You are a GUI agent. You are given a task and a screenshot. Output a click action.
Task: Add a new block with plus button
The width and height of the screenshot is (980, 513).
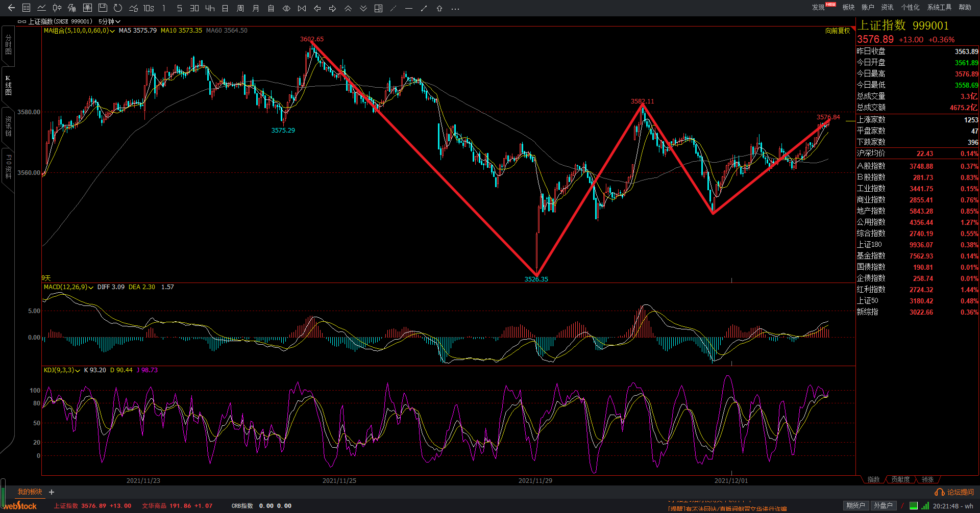(52, 492)
